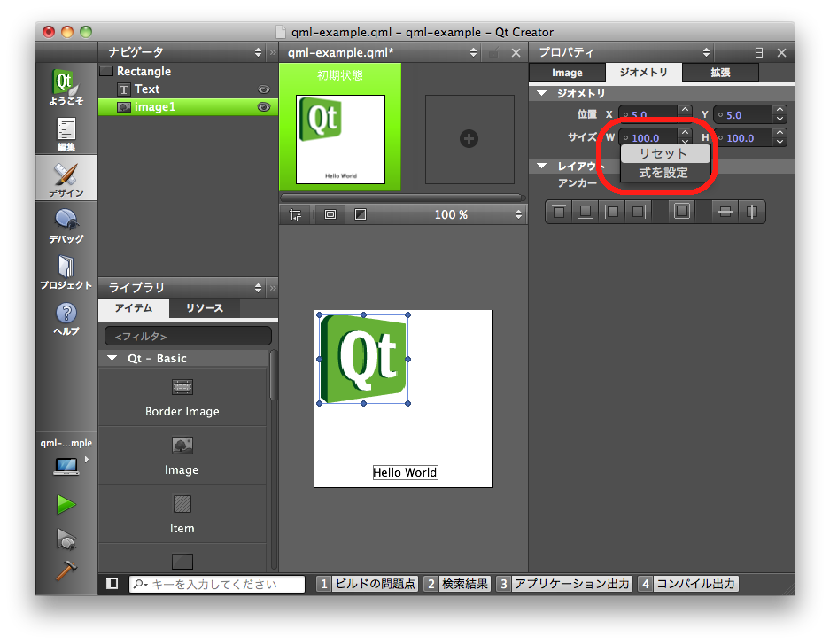Toggle visibility of the Text item
The image size is (830, 644).
point(263,89)
